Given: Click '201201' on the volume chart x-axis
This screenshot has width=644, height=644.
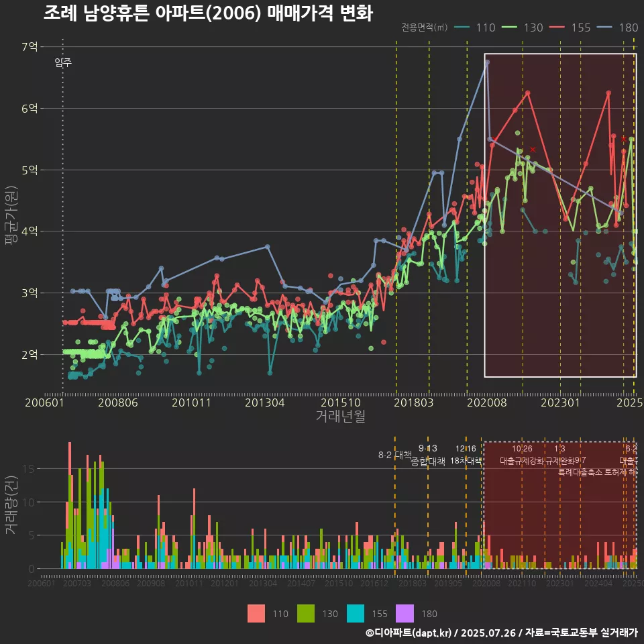Looking at the screenshot, I should pos(224,583).
